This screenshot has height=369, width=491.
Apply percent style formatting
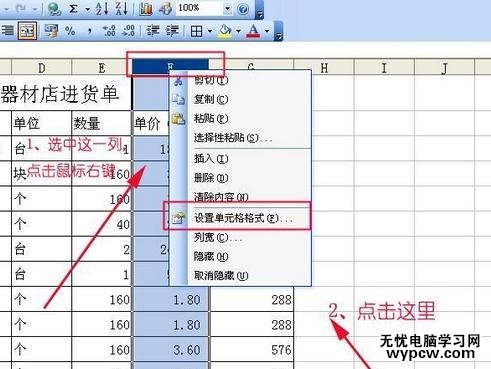[x=70, y=31]
